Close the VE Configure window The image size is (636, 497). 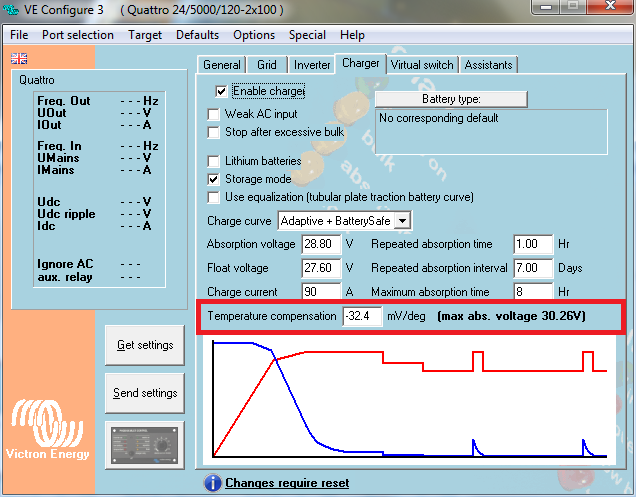click(610, 6)
